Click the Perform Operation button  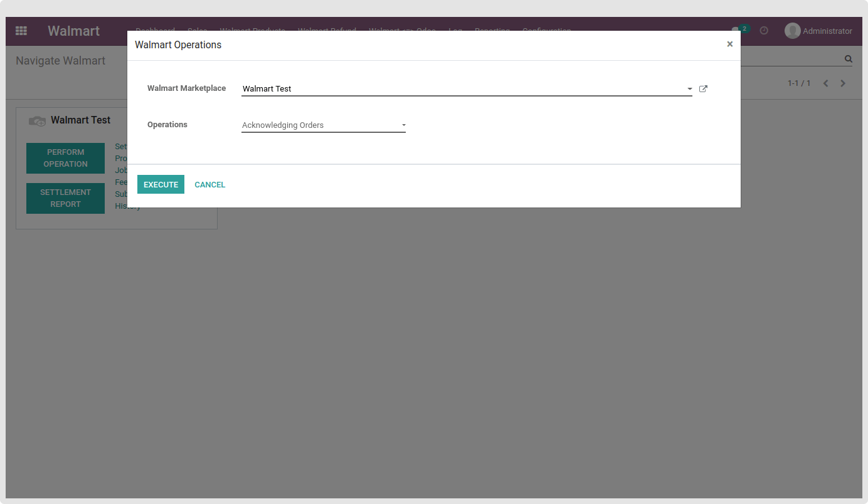65,158
